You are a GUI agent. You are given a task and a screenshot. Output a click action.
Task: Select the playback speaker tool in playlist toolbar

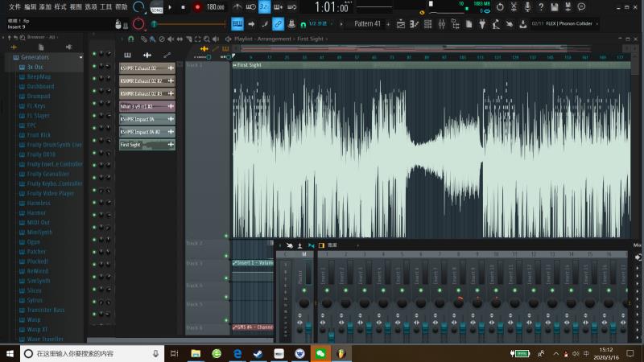click(x=216, y=39)
